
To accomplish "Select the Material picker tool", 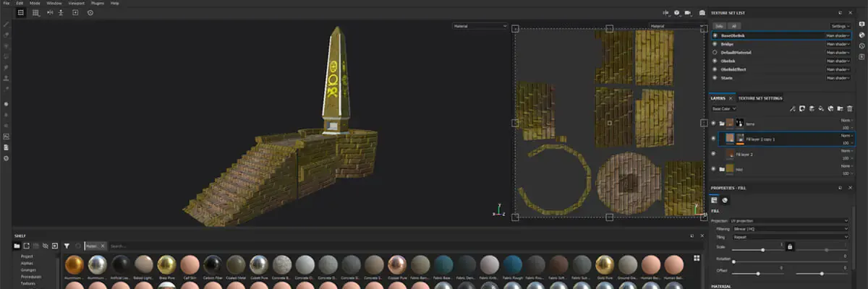I will coord(7,88).
